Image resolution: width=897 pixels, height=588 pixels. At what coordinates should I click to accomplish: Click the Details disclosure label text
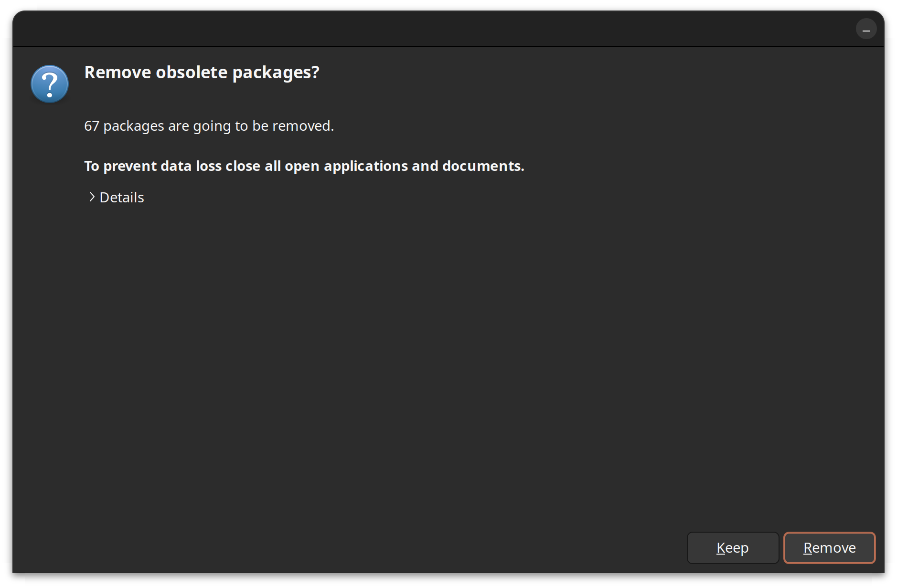122,198
